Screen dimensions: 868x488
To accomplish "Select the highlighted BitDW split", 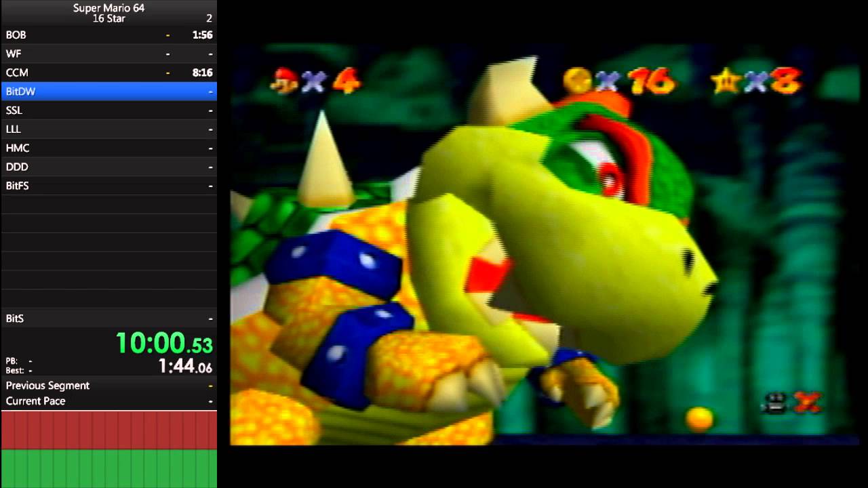I will [108, 91].
